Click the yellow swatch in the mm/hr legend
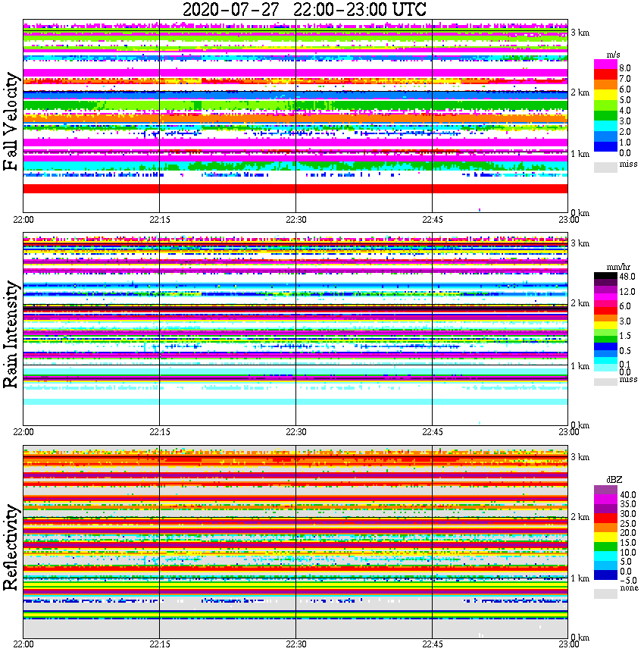Image resolution: width=644 pixels, height=658 pixels. tap(605, 325)
